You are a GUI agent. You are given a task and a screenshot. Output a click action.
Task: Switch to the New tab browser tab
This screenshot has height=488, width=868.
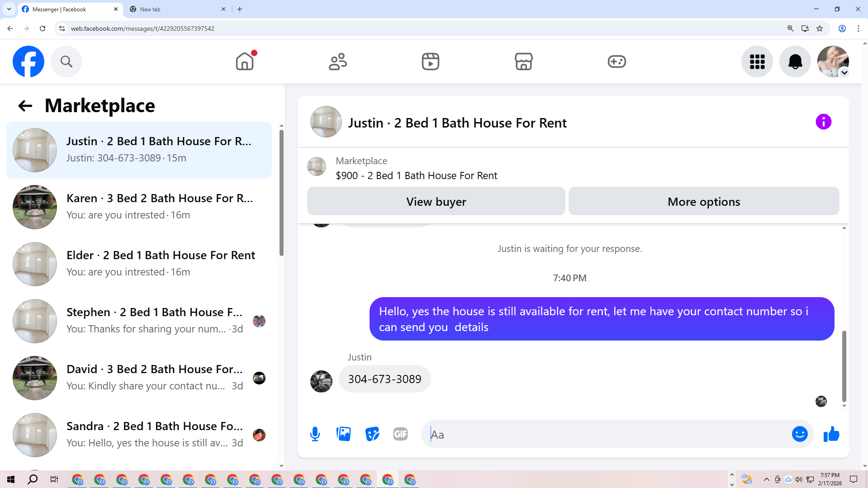tap(177, 9)
